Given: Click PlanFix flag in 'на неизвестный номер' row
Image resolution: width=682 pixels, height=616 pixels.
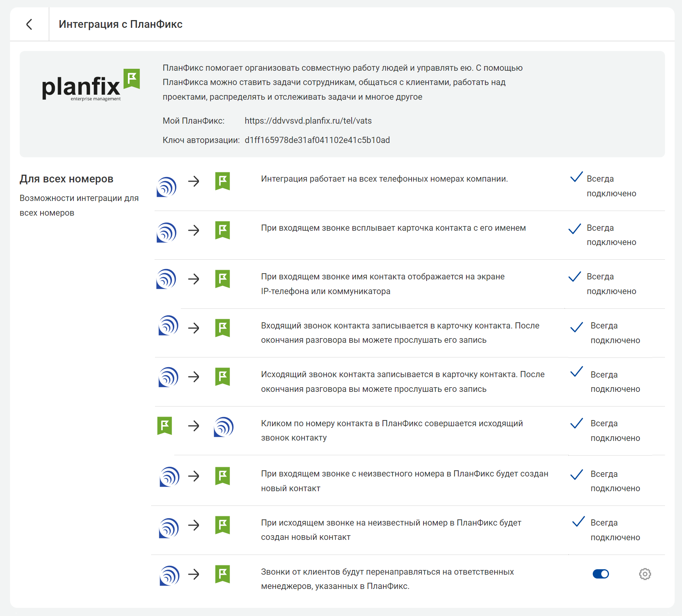Looking at the screenshot, I should pos(223,525).
